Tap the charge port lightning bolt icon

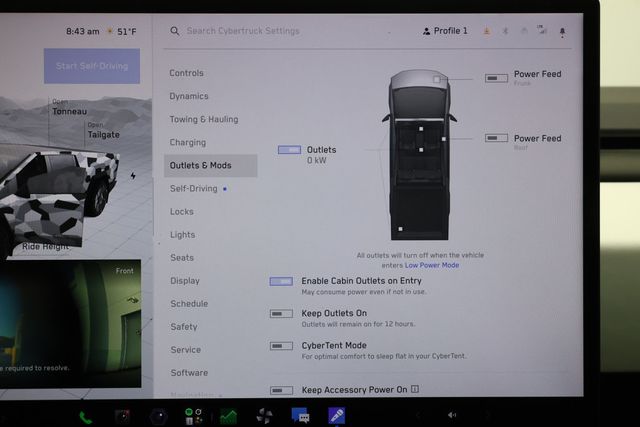[133, 176]
